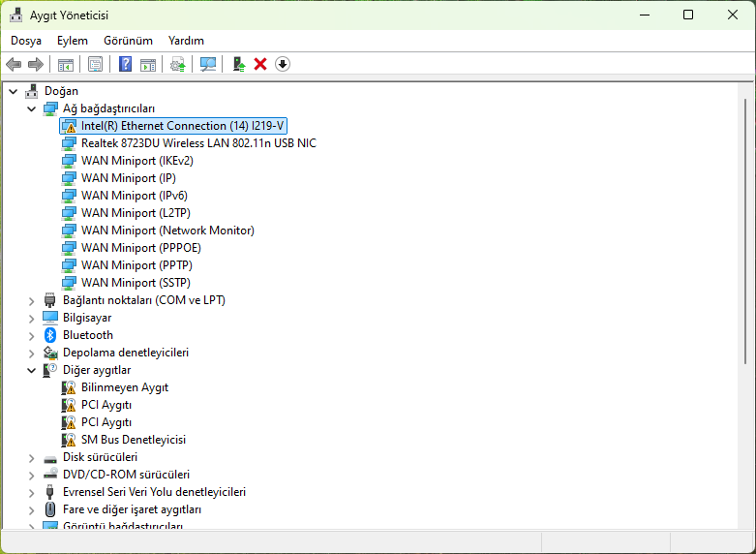Expand Depolama denetleyicileri
Screen dimensions: 756x554
[32, 354]
